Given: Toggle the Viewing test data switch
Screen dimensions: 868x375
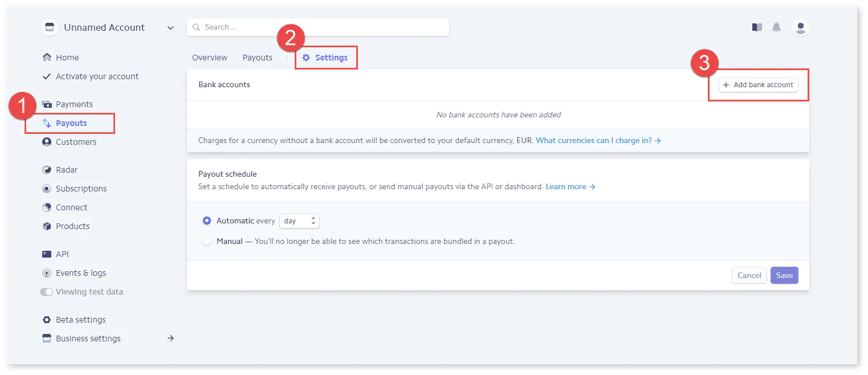Looking at the screenshot, I should point(46,292).
